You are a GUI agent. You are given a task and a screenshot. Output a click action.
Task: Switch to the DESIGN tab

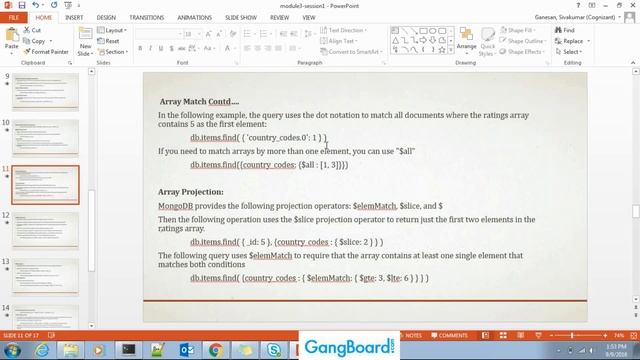(106, 18)
